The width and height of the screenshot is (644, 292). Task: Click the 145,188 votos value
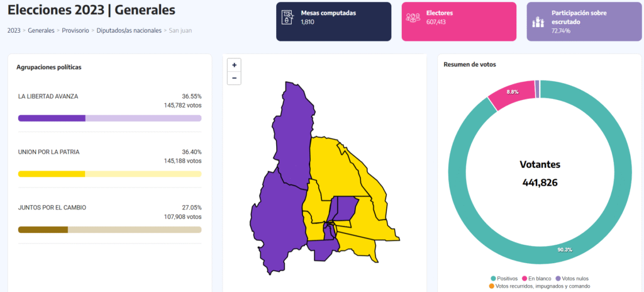click(x=183, y=161)
